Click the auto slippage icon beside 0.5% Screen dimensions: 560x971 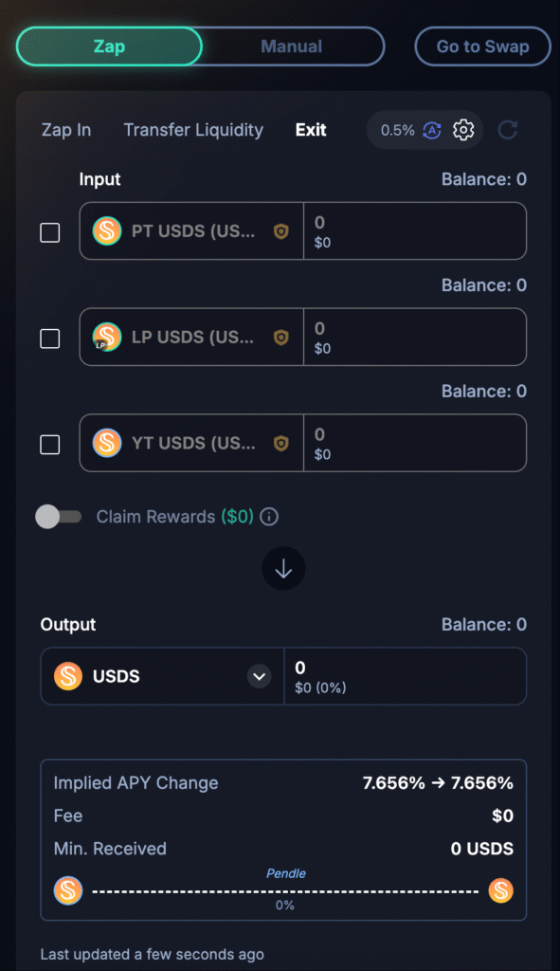[432, 130]
